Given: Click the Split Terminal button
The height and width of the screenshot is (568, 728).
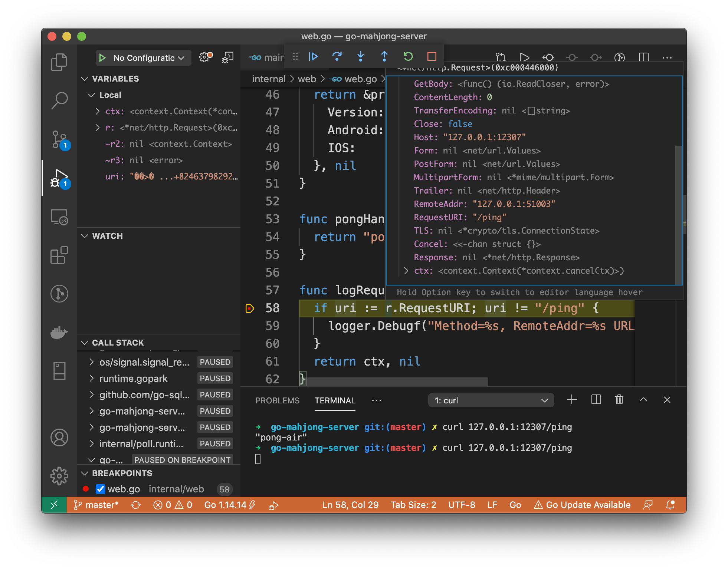Looking at the screenshot, I should (x=595, y=400).
